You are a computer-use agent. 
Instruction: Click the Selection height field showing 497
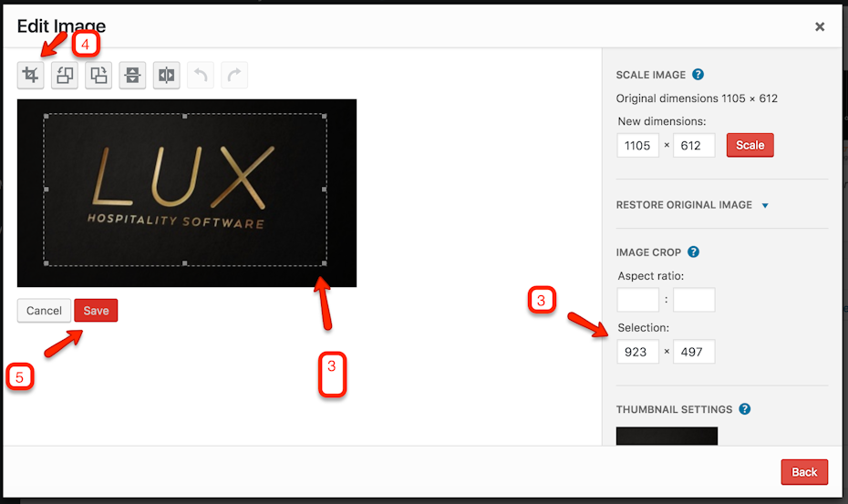(693, 352)
